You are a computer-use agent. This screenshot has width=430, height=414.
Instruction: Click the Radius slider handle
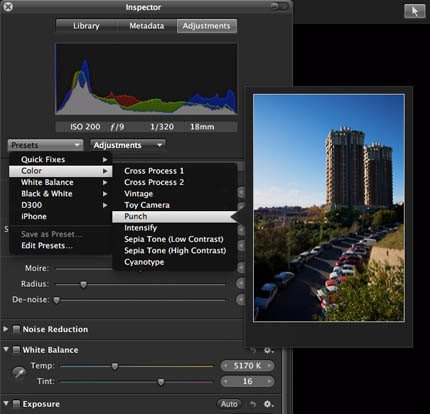coord(83,284)
